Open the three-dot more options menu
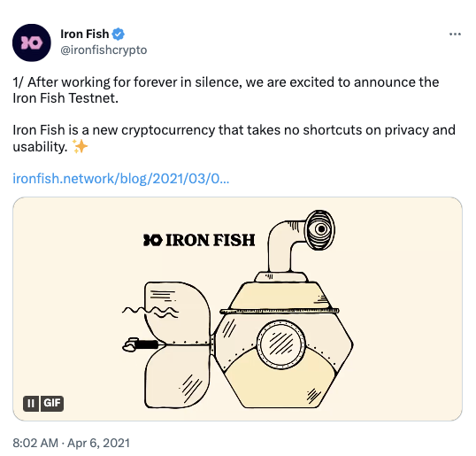The width and height of the screenshot is (476, 456). [x=455, y=34]
